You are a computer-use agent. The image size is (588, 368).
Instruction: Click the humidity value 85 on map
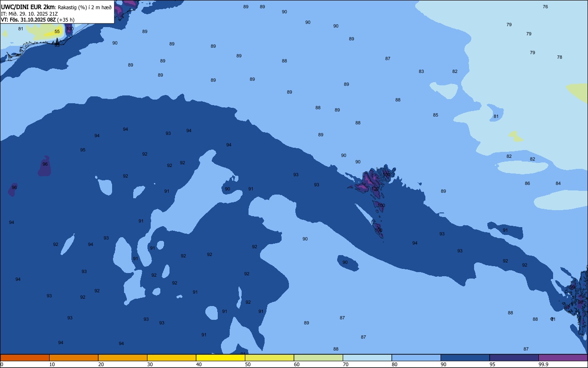pyautogui.click(x=435, y=115)
